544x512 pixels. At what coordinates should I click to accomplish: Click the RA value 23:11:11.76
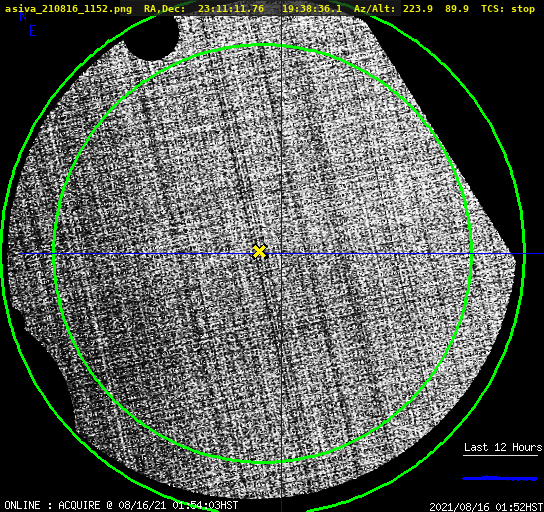[x=231, y=9]
